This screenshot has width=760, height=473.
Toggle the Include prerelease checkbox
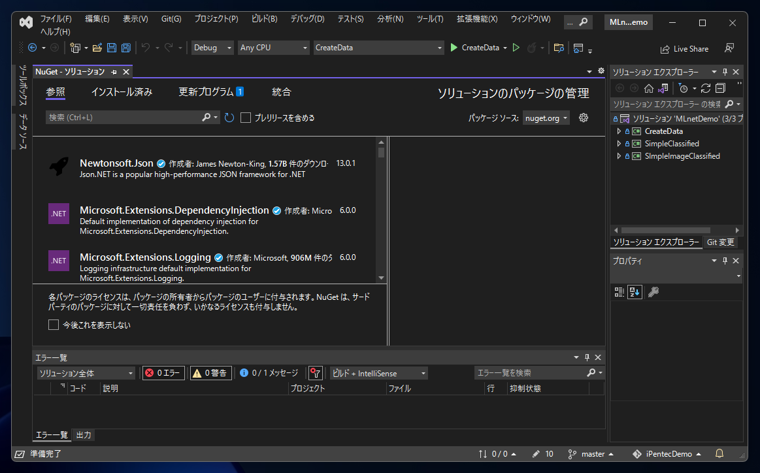tap(246, 118)
